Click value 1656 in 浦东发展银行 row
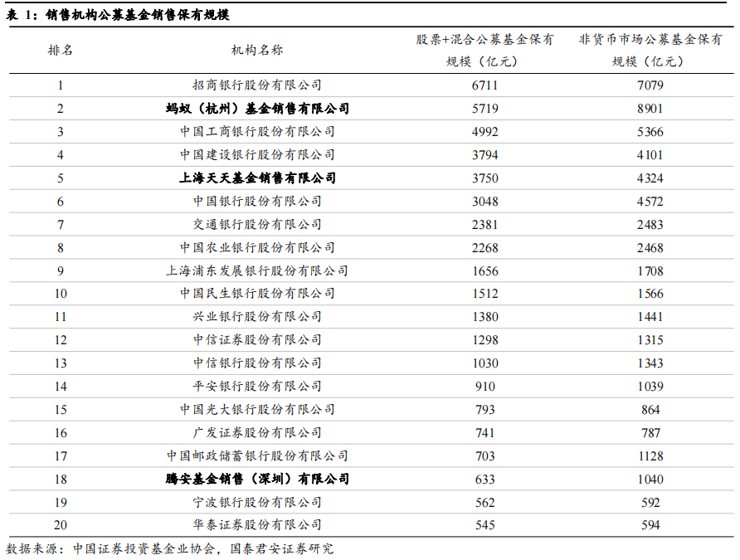 coord(484,271)
